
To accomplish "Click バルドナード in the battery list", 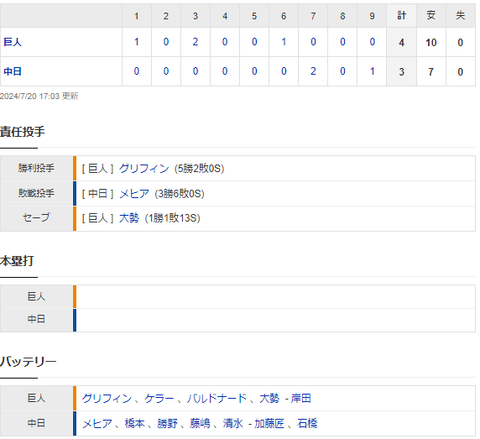I will click(217, 398).
